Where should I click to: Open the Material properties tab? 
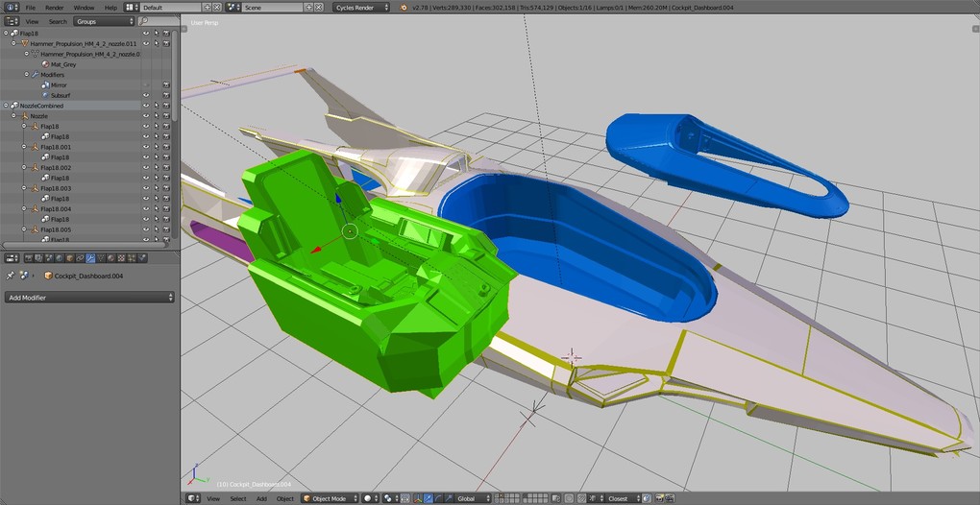click(111, 258)
